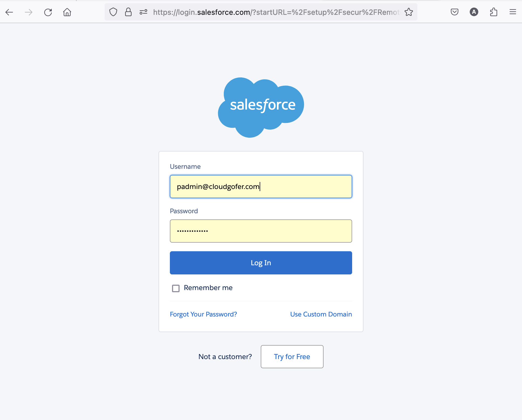Click the forward navigation arrow
The height and width of the screenshot is (420, 522).
[x=28, y=12]
